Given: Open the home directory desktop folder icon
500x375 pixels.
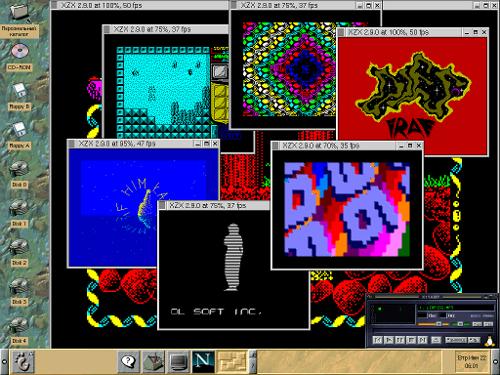Looking at the screenshot, I should point(20,12).
